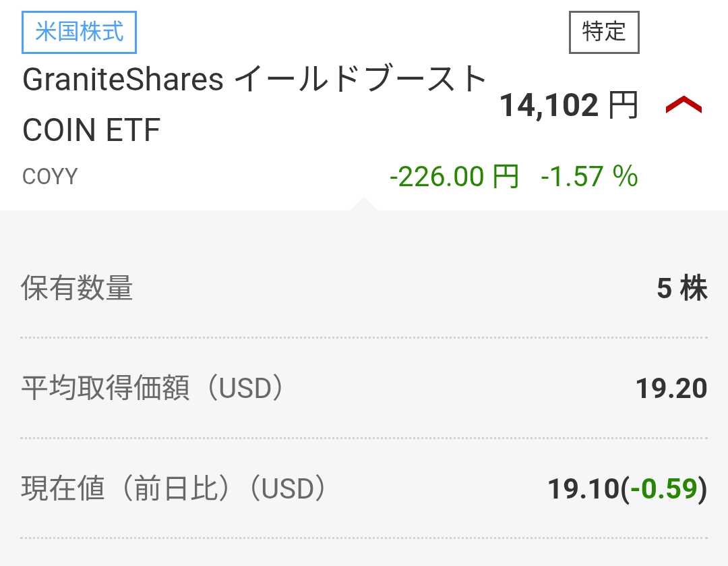
Task: Select the 平均取得価額（USD） row label
Action: point(152,388)
